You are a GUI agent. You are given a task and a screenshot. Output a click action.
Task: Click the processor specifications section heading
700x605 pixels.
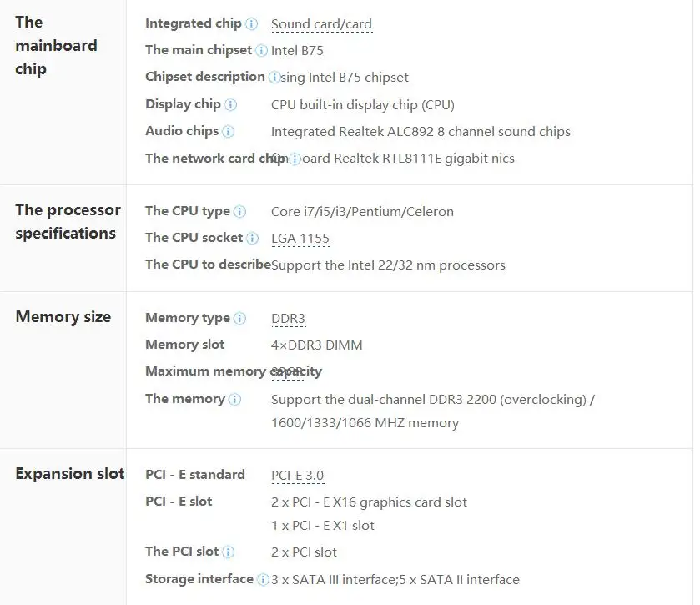tap(68, 222)
